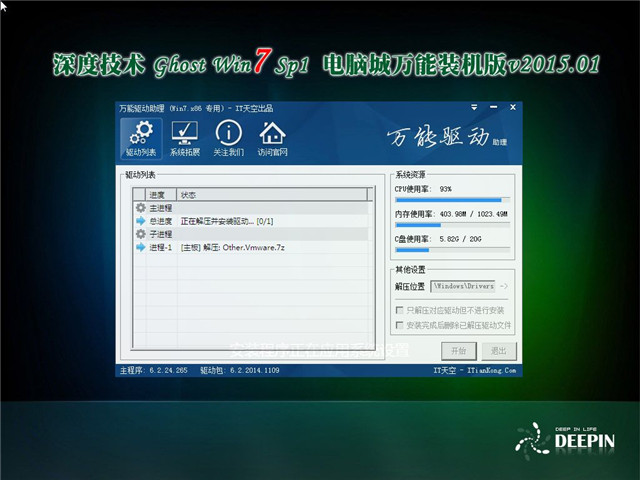Enable 安装完成后删除已解压驱动文件 checkbox
The width and height of the screenshot is (640, 480).
coord(400,325)
